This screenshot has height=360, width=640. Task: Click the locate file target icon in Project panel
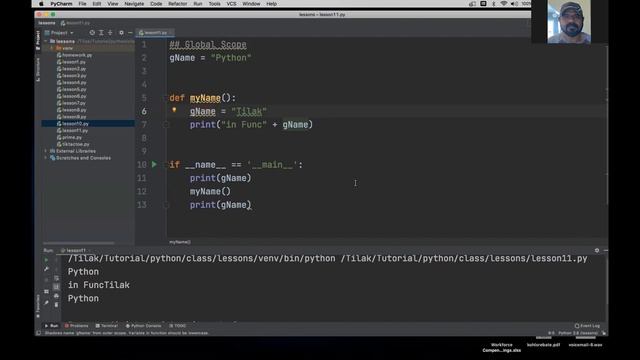(x=92, y=33)
